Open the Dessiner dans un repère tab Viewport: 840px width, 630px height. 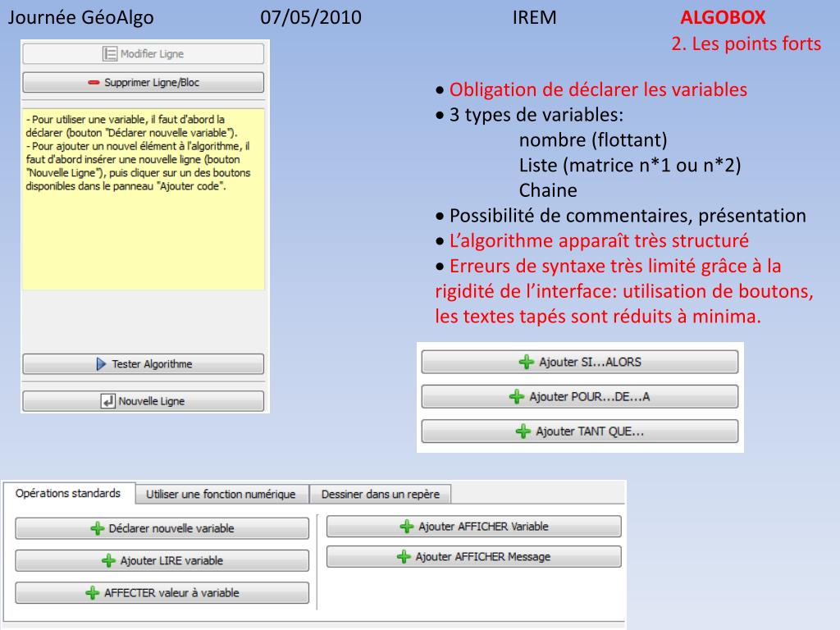pyautogui.click(x=381, y=494)
